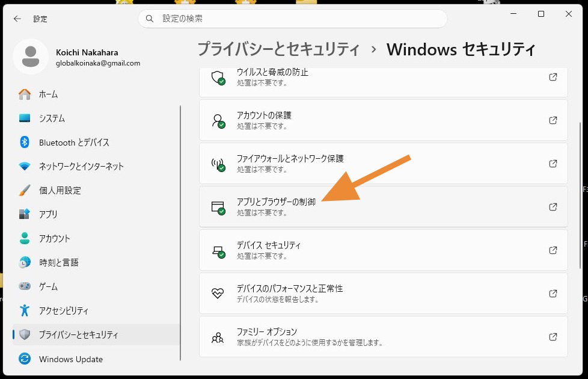Select アカウント label in the sidebar
Screen dimensions: 588x379
tap(54, 238)
